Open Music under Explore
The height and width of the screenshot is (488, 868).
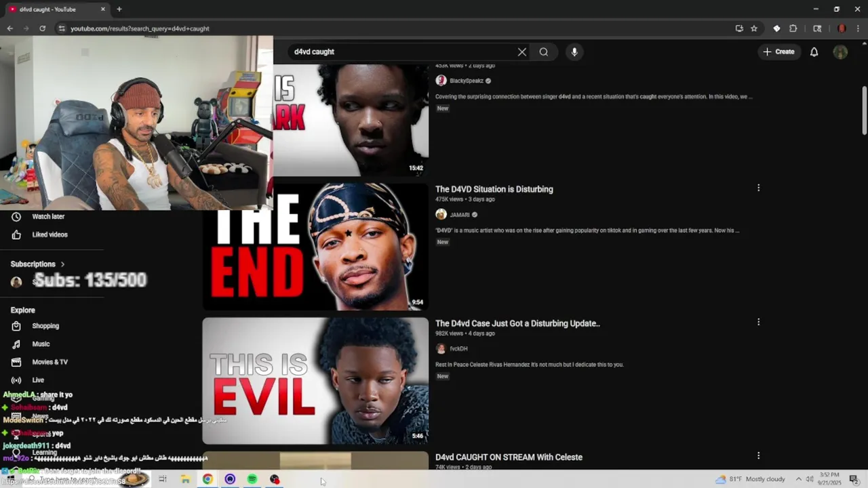pos(41,344)
